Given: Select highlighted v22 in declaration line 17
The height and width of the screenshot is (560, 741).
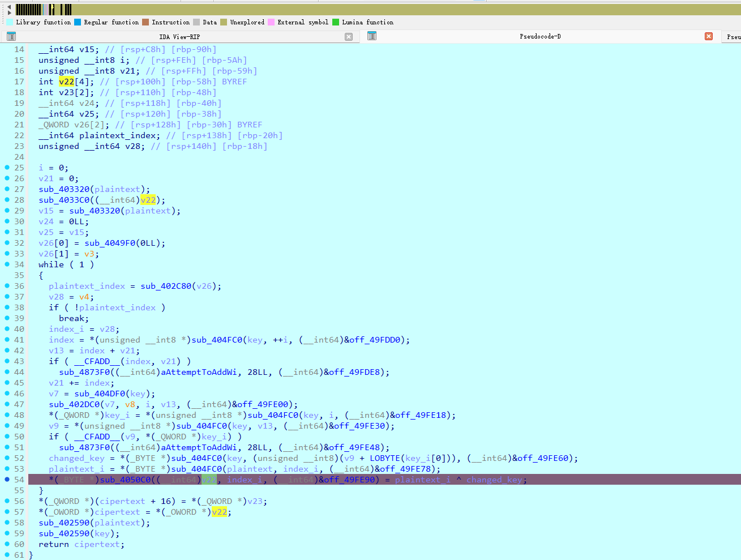Looking at the screenshot, I should 66,82.
